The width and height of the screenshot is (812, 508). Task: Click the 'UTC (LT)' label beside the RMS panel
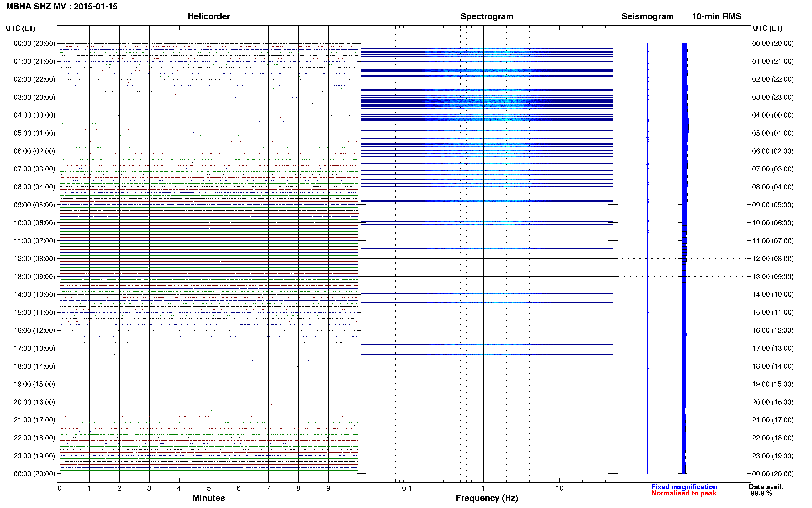point(767,28)
